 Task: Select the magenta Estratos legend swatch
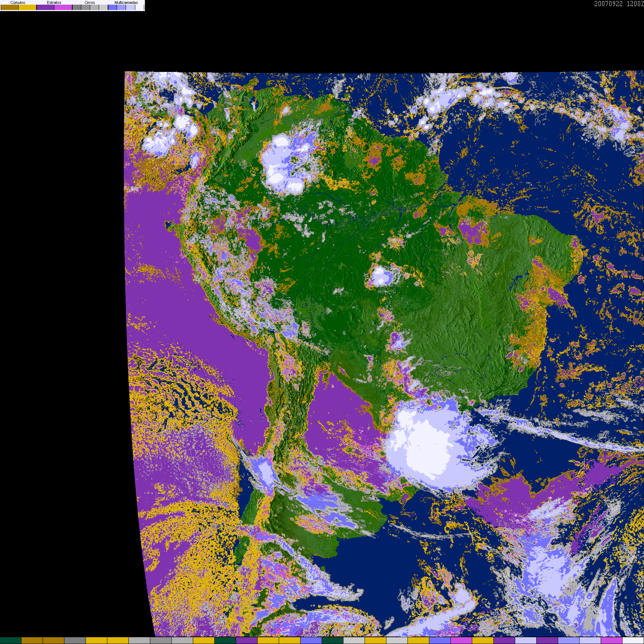[x=63, y=7]
